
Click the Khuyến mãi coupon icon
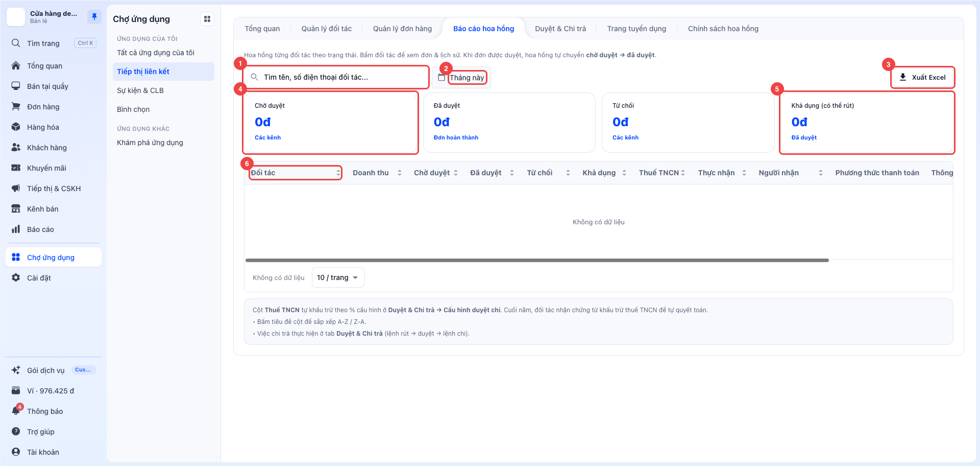(x=16, y=168)
